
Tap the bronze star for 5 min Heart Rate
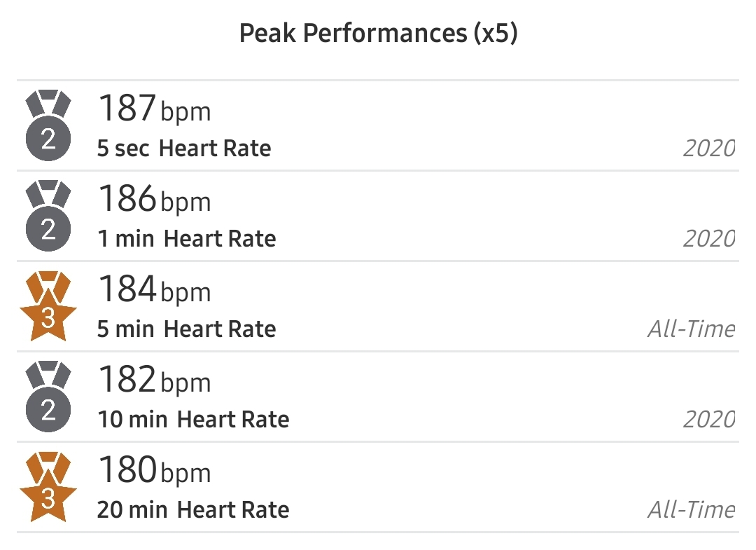tap(48, 307)
